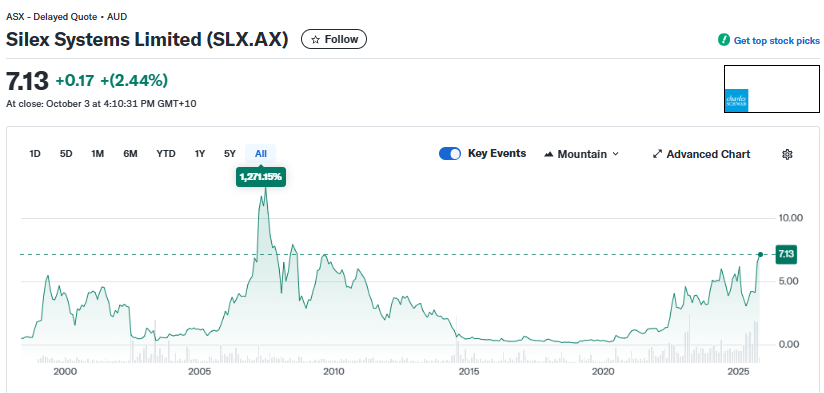
Task: Open Get top stock picks link
Action: [x=776, y=40]
